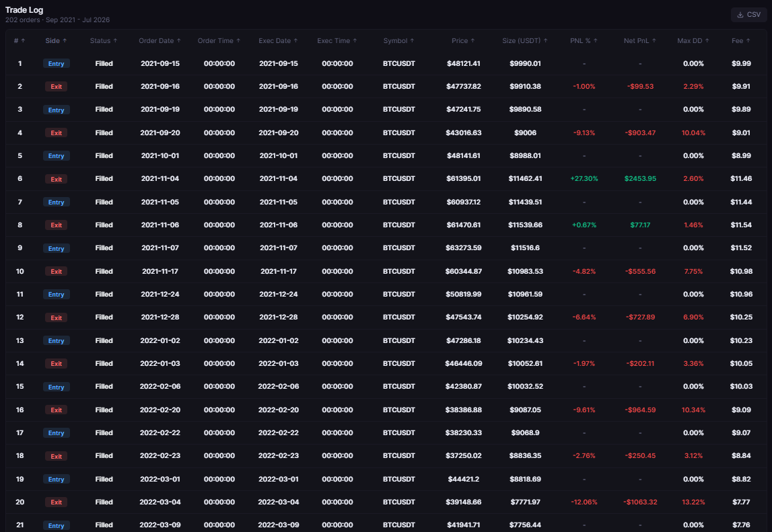Select the $63273.59 price cell
772x532 pixels.
coord(463,248)
